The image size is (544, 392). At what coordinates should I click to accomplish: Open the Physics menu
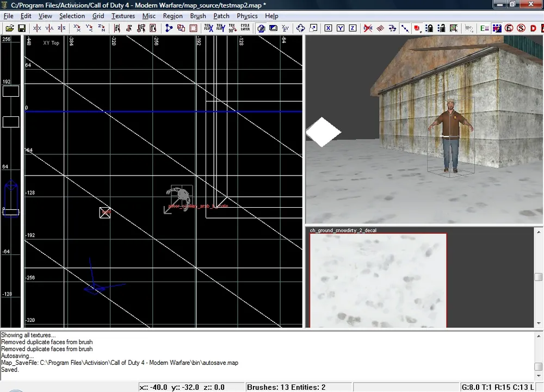tap(247, 16)
